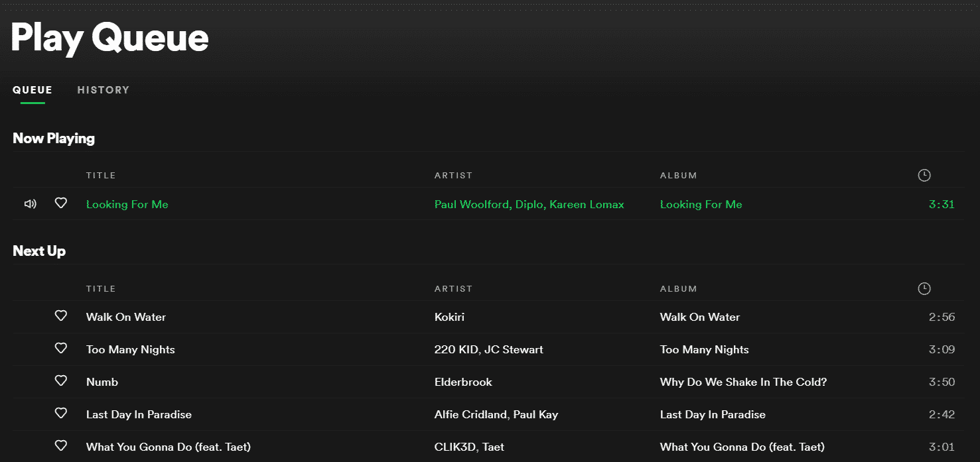Viewport: 980px width, 462px height.
Task: Open album Why Do We Shake In The Cold?
Action: tap(742, 381)
